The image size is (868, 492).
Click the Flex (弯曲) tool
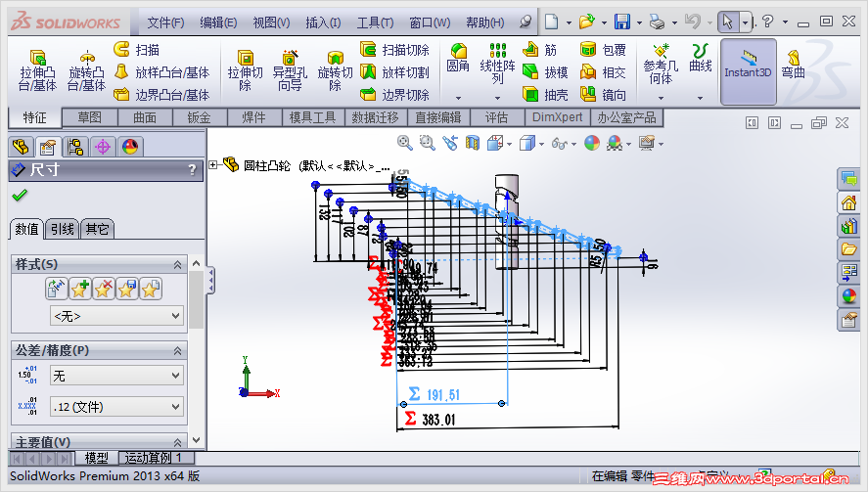(794, 65)
